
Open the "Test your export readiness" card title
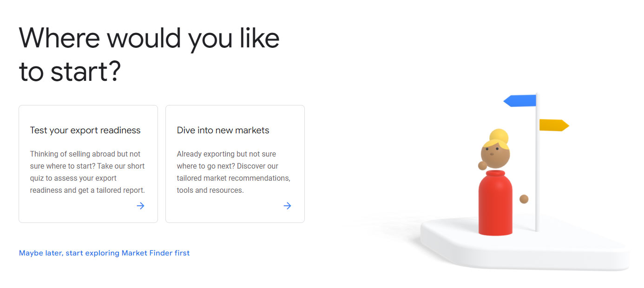85,131
